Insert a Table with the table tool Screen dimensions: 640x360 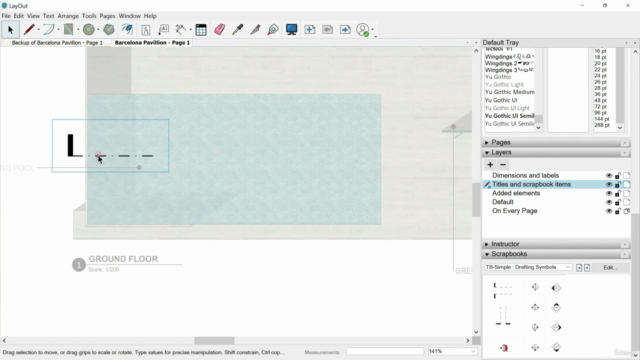[x=201, y=29]
